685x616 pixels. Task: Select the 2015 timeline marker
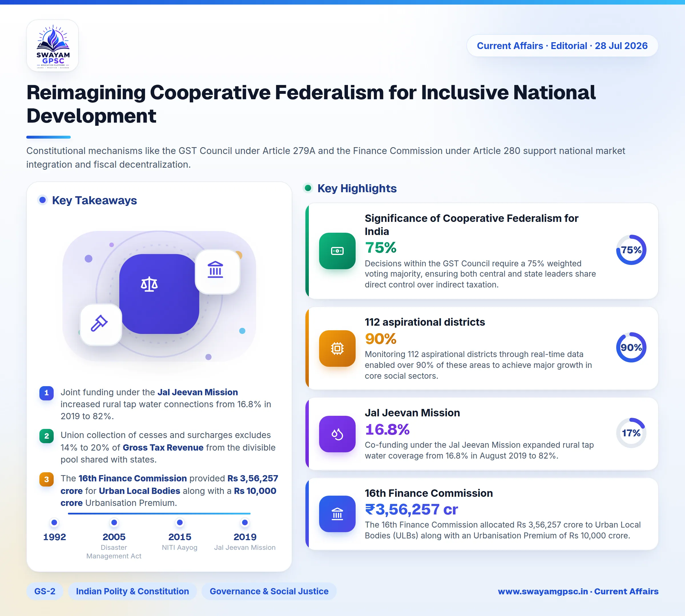[x=180, y=522]
